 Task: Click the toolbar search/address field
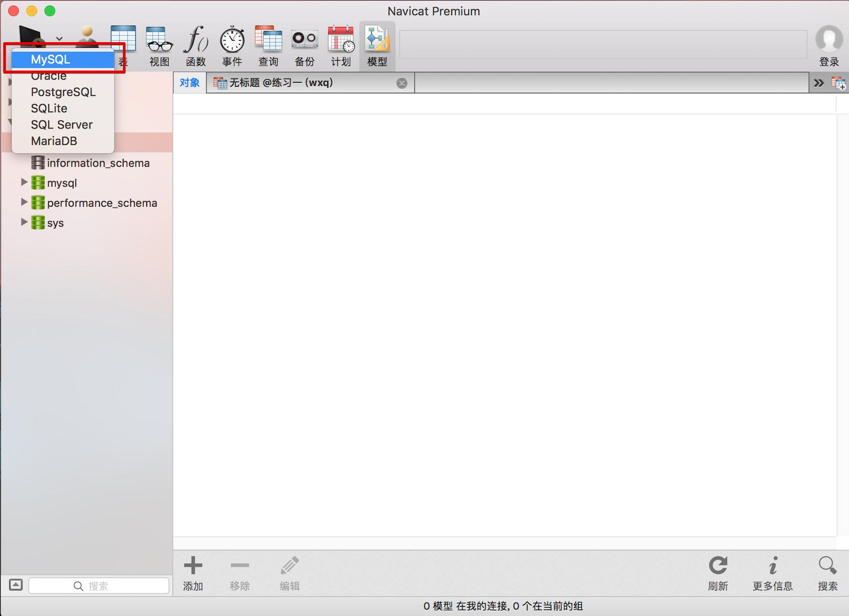pos(603,44)
